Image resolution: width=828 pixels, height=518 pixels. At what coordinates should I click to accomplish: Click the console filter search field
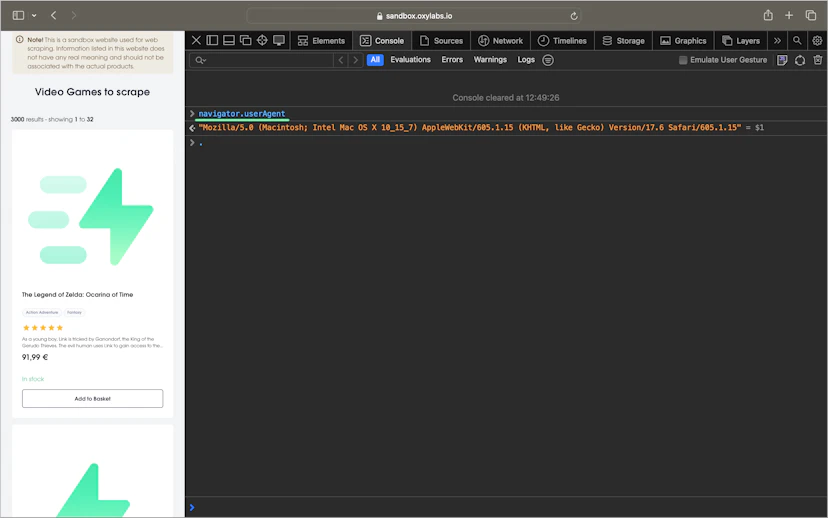(261, 60)
